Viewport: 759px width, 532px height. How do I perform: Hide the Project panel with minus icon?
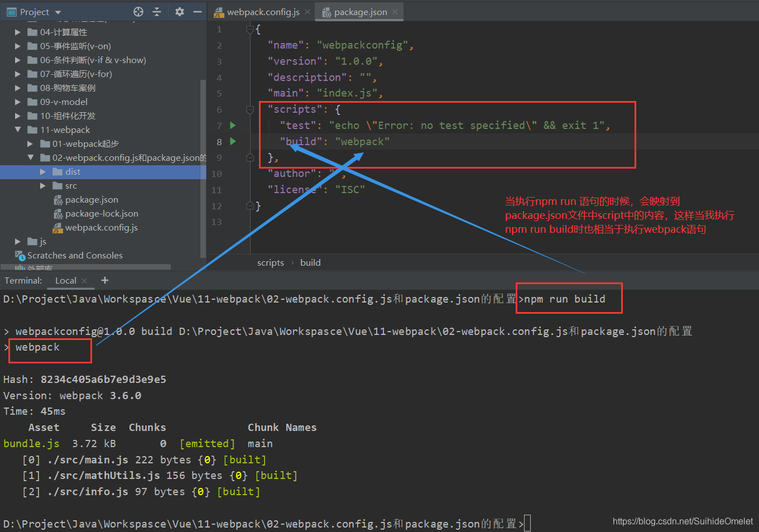click(197, 12)
